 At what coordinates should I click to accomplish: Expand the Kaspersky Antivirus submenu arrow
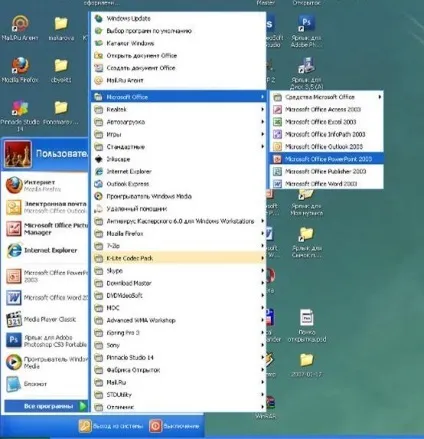(x=262, y=221)
